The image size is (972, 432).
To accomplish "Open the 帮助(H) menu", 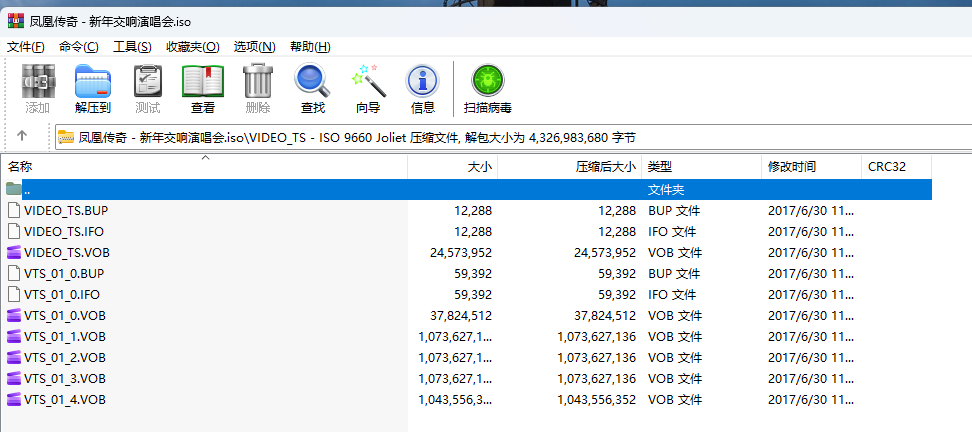I will pos(310,47).
